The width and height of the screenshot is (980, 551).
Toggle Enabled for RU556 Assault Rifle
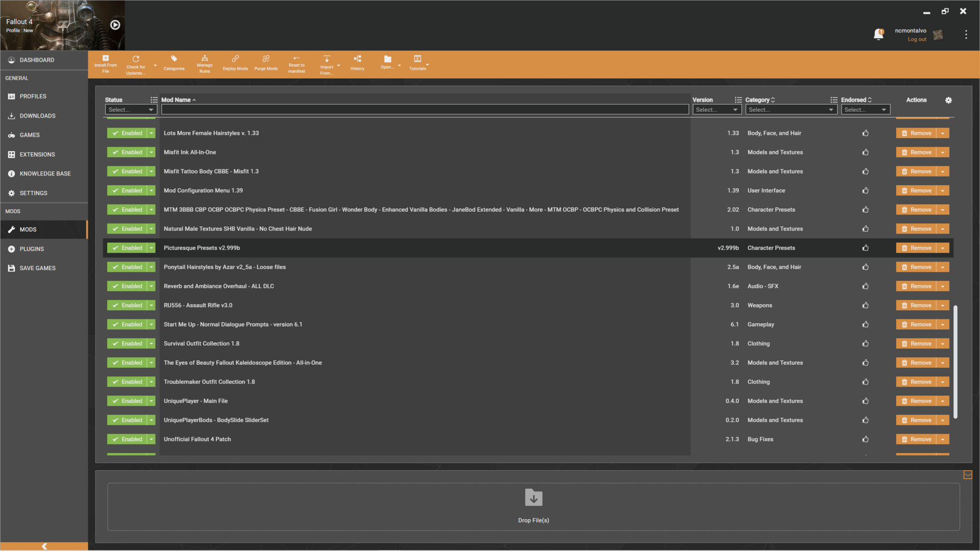coord(127,305)
